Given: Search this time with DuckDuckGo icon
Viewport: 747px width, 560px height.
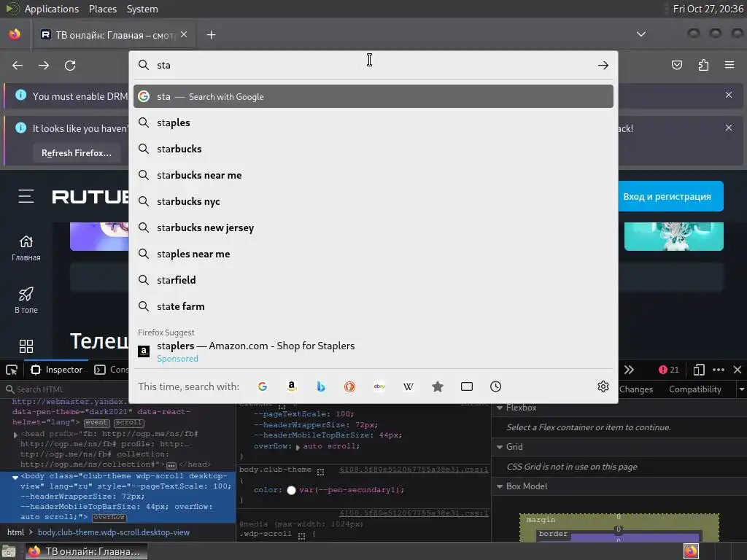Looking at the screenshot, I should click(x=349, y=386).
